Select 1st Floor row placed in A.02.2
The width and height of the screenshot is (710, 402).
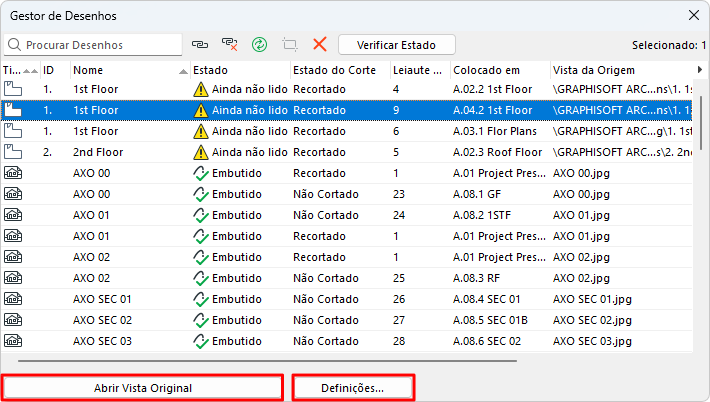pos(347,89)
